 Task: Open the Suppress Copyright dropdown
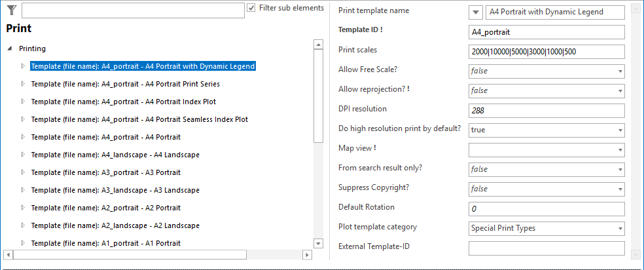pos(619,189)
